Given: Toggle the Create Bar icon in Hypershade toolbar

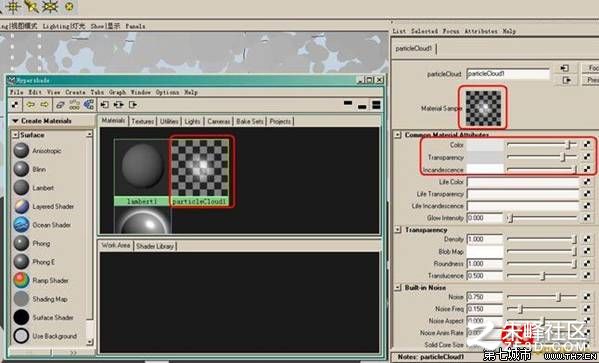Looking at the screenshot, I should pos(15,104).
